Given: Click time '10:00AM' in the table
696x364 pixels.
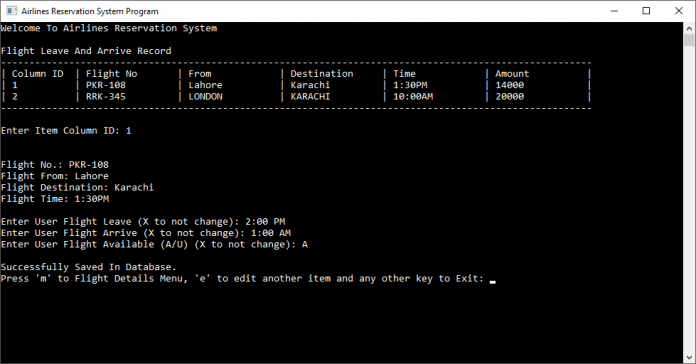Looking at the screenshot, I should click(413, 97).
